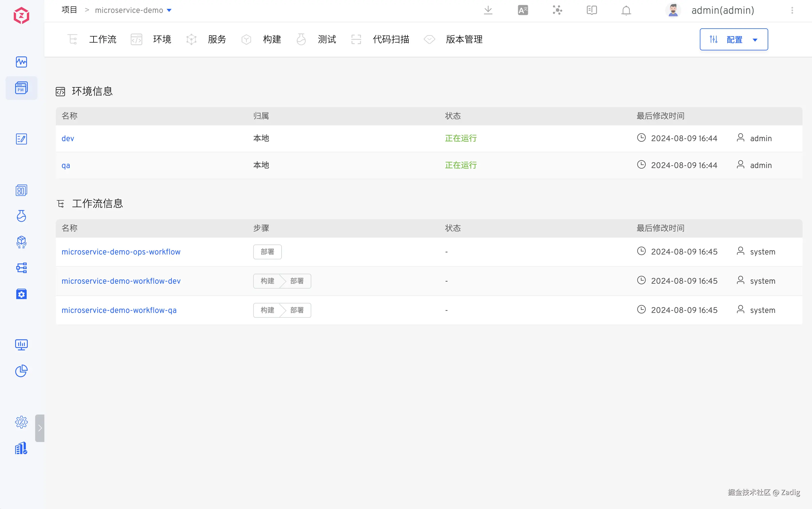Image resolution: width=812 pixels, height=509 pixels.
Task: Open the dev environment link
Action: pos(68,138)
